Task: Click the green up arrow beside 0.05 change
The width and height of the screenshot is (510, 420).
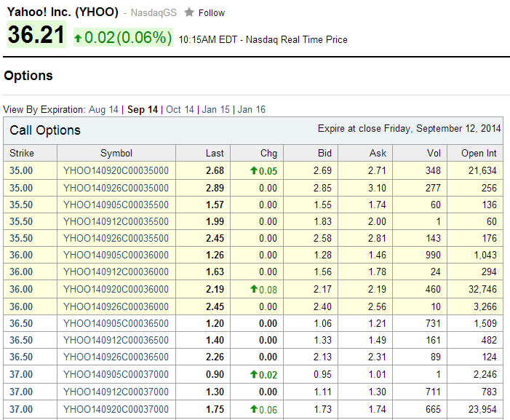Action: click(254, 170)
